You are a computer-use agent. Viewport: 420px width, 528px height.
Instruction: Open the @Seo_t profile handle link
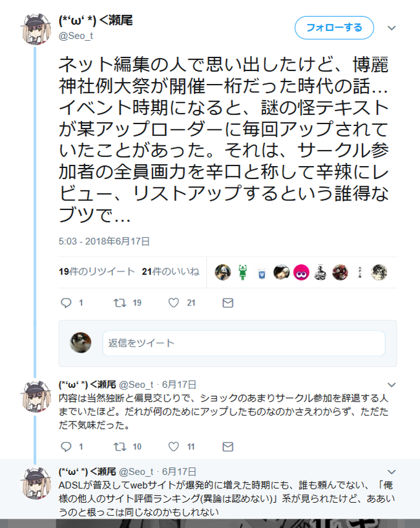(76, 36)
